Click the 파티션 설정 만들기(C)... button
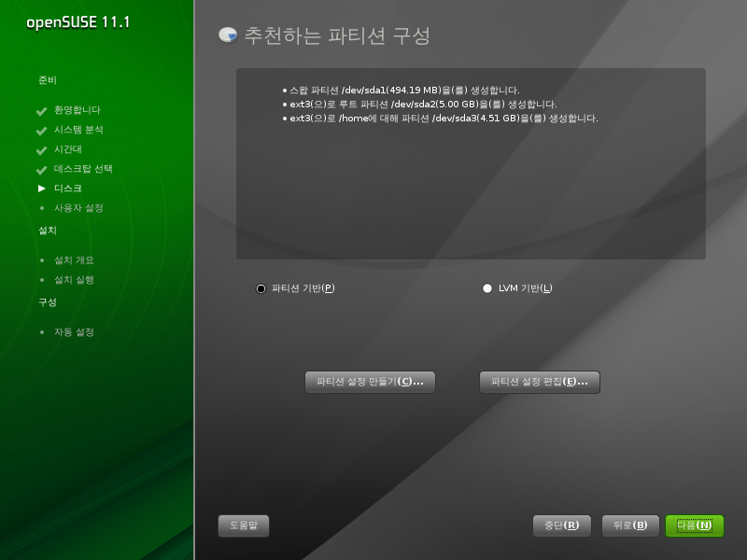747x560 pixels. pos(370,382)
